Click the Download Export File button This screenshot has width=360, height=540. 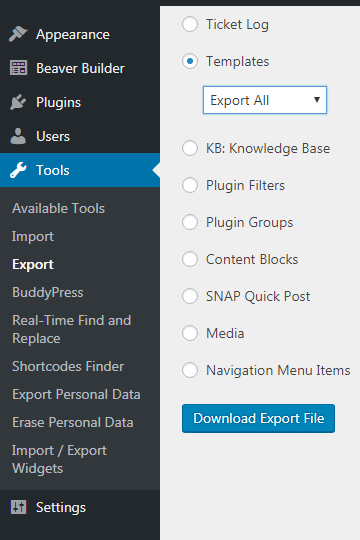[x=258, y=418]
